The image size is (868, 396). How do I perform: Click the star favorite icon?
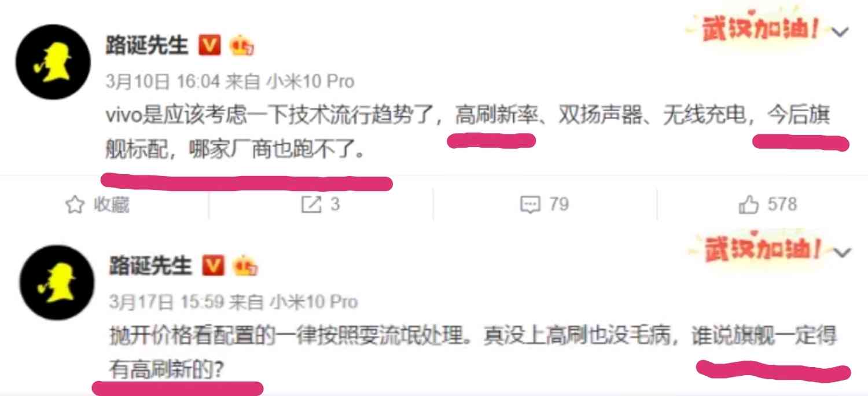click(75, 205)
